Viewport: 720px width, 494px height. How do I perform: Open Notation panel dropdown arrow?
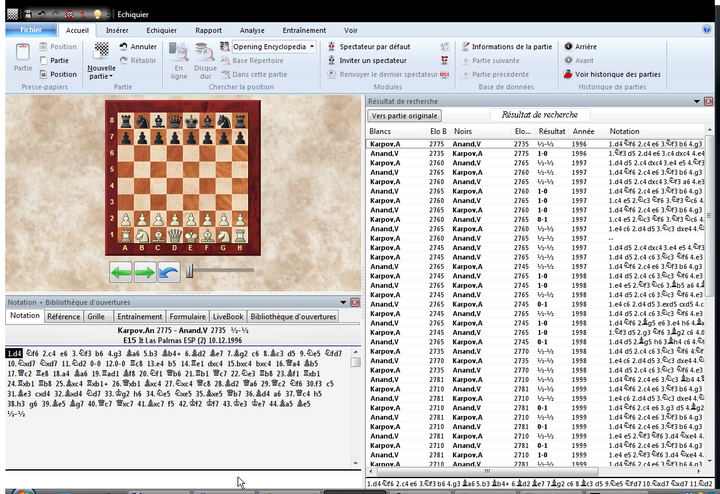pyautogui.click(x=343, y=303)
